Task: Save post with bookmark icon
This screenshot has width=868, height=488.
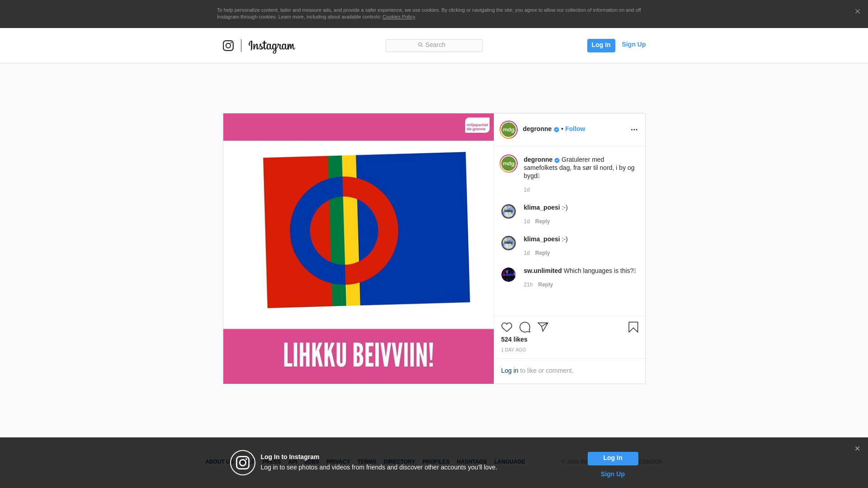Action: coord(633,327)
